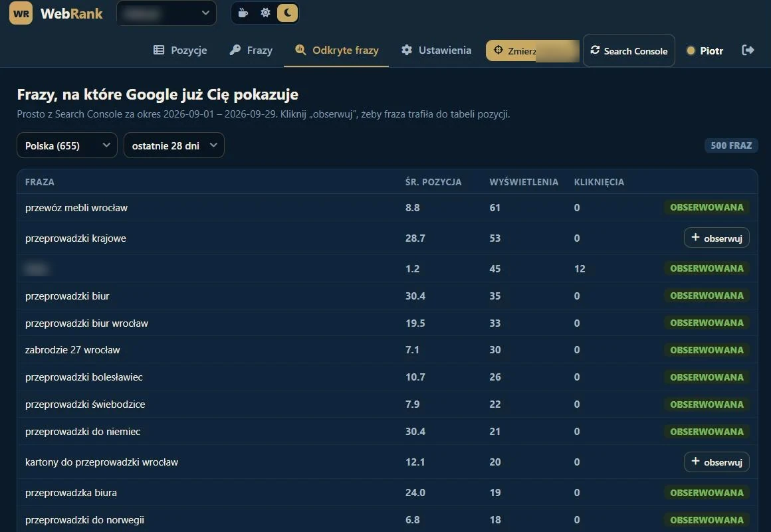The image size is (771, 532).
Task: Click the WYŚWIETLENIA column header
Action: click(x=524, y=182)
